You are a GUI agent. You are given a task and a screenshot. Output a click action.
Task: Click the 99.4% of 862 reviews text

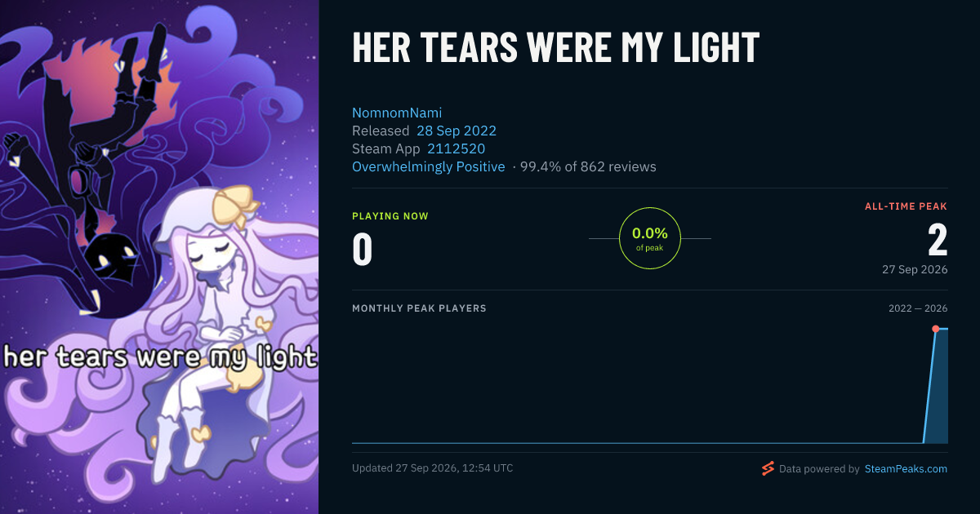pos(588,166)
